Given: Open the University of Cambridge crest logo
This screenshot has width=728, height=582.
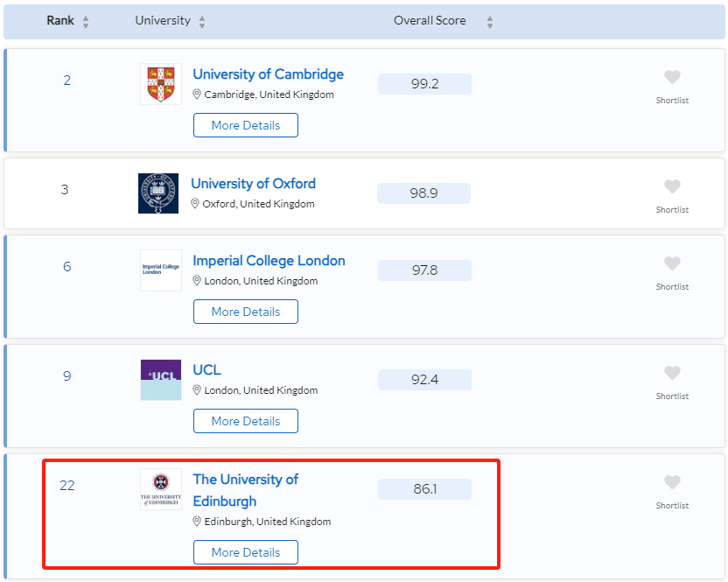Looking at the screenshot, I should [161, 84].
